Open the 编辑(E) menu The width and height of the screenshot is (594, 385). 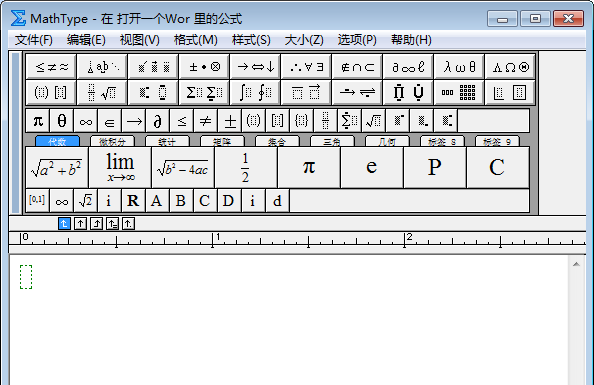pos(86,39)
